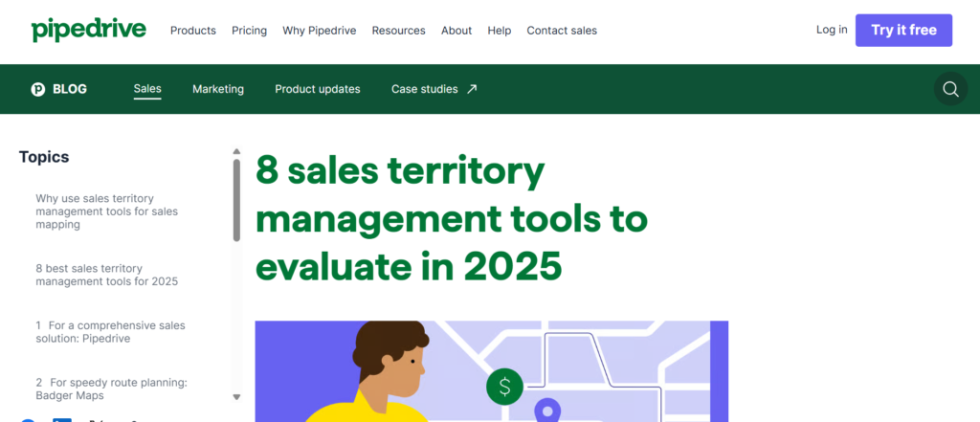Expand the Resources menu
Image resolution: width=980 pixels, height=422 pixels.
tap(398, 31)
